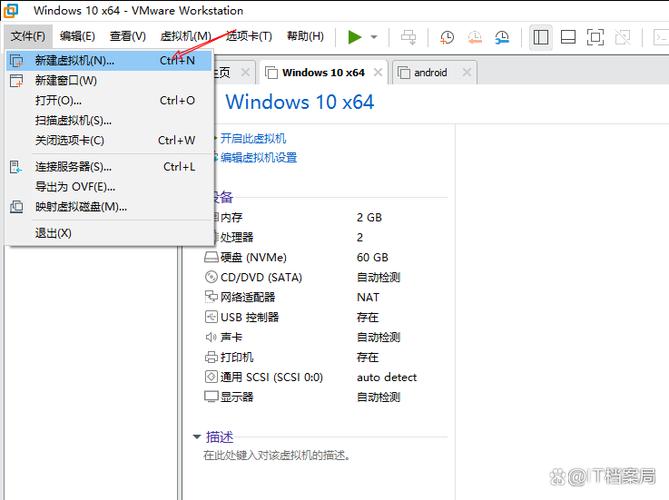The height and width of the screenshot is (500, 669).
Task: Switch to the android tab
Action: (430, 73)
